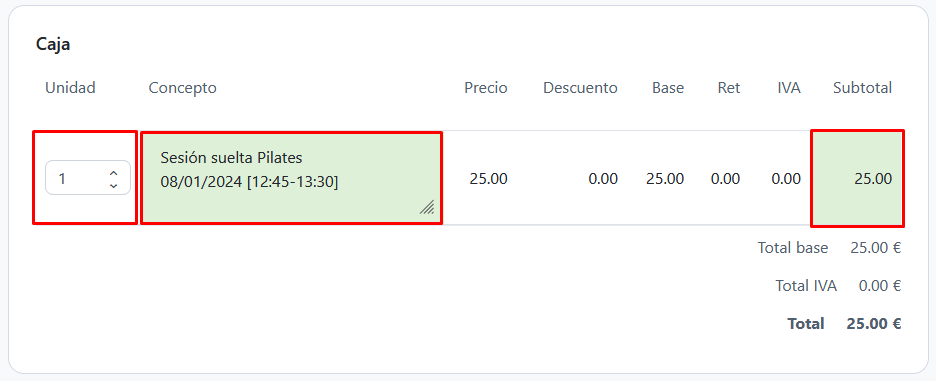
Task: Click the bold Total 25.00 € amount
Action: [874, 324]
